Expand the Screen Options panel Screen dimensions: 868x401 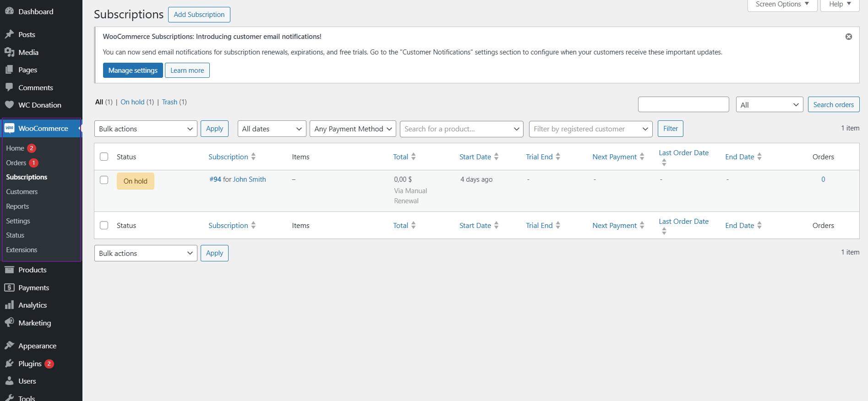[x=782, y=5]
